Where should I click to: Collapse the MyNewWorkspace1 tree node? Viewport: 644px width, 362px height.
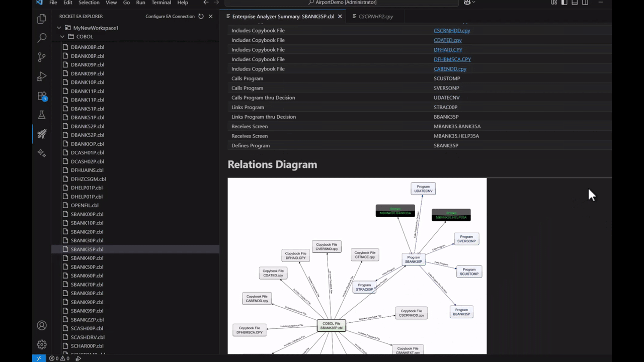pos(59,28)
